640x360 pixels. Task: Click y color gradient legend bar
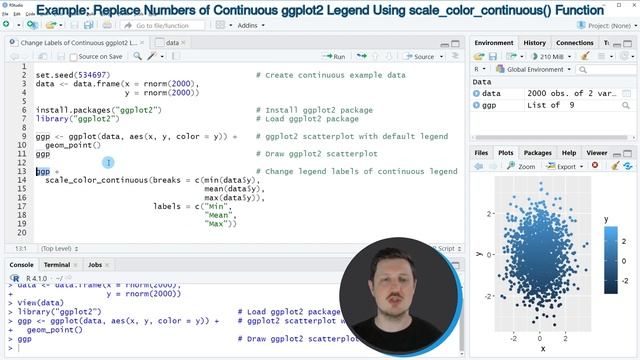(x=611, y=260)
